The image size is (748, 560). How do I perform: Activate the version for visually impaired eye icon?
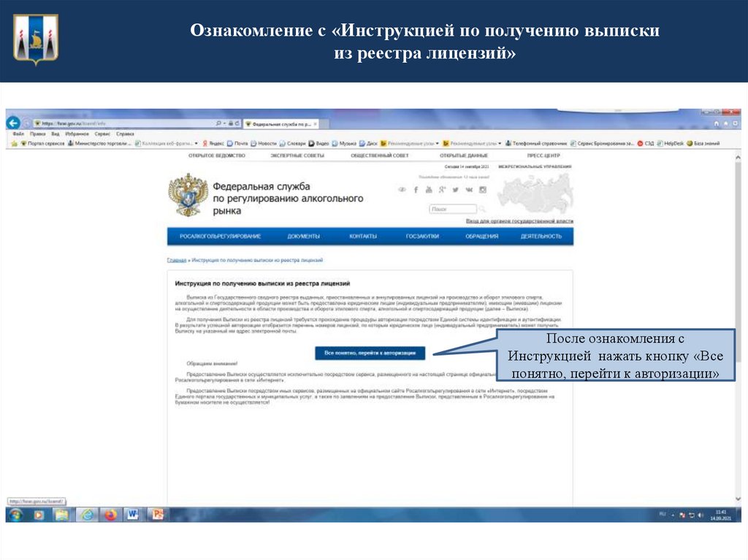[402, 190]
